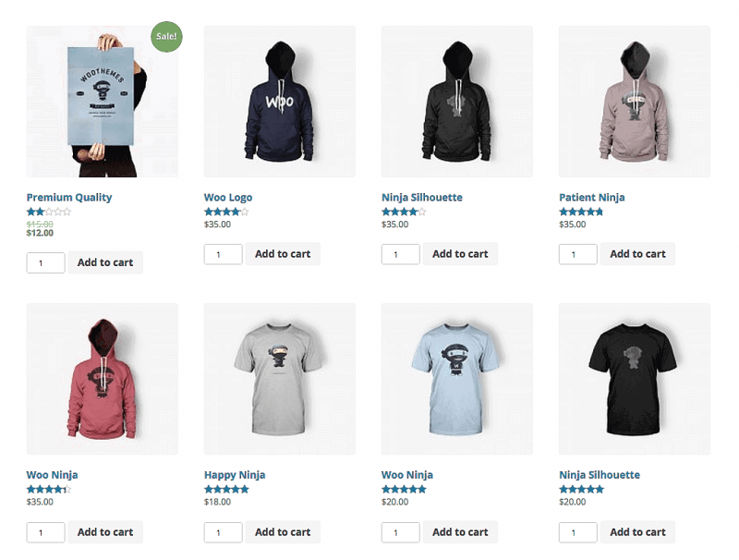
Task: Open the Happy Ninja title link
Action: (235, 475)
